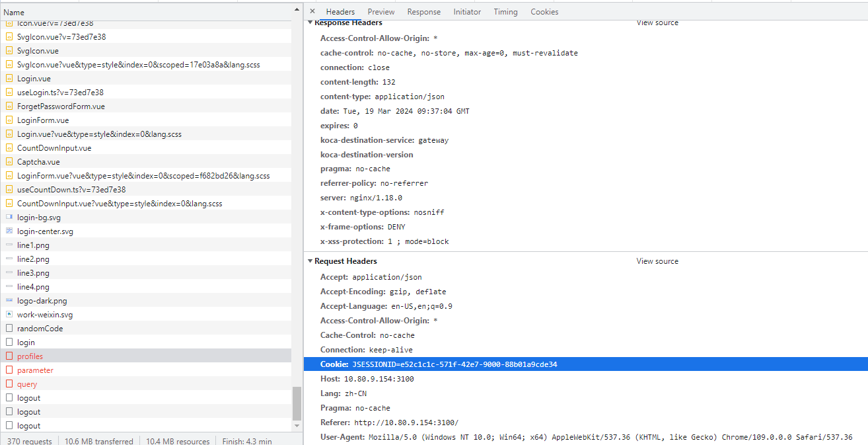
Task: Click the failed profiles request icon
Action: coord(9,356)
